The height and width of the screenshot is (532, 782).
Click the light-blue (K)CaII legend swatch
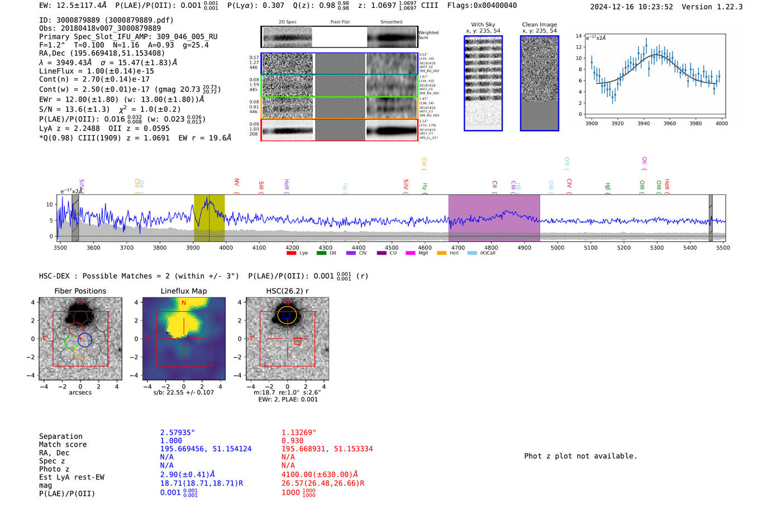(x=472, y=253)
